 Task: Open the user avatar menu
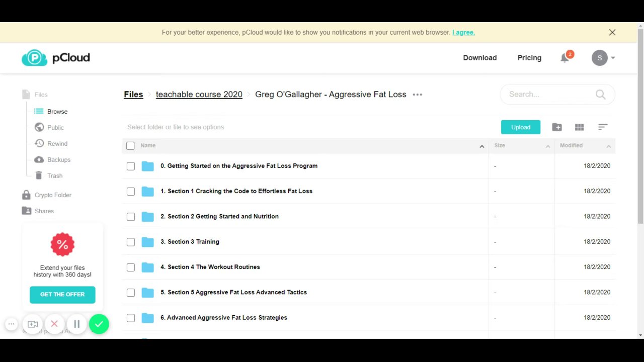[x=603, y=58]
